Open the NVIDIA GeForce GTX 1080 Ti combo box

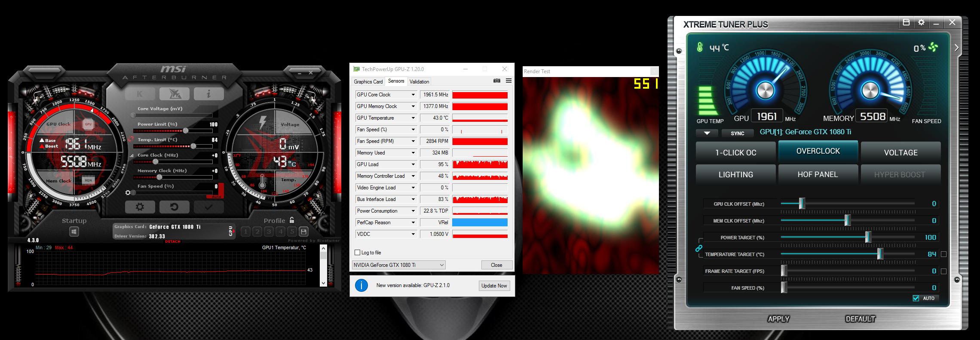[398, 265]
